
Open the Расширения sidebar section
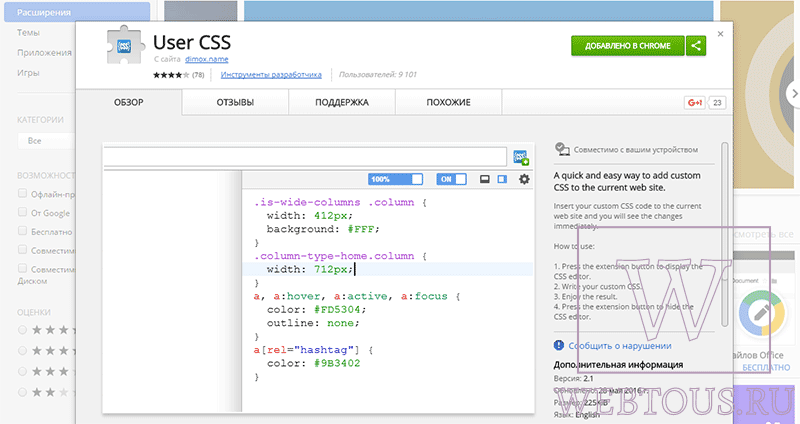(x=77, y=12)
